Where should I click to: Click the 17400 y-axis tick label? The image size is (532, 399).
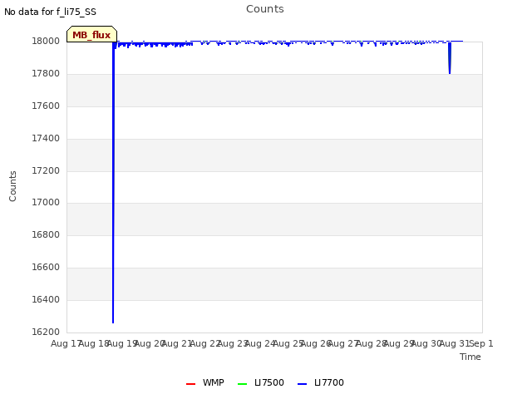[x=46, y=138]
